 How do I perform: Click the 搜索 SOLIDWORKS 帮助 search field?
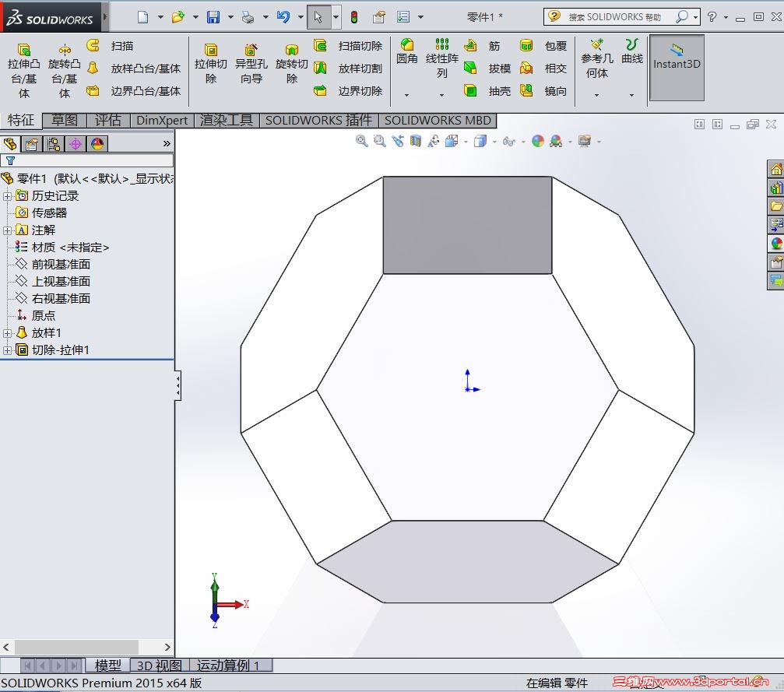[615, 17]
